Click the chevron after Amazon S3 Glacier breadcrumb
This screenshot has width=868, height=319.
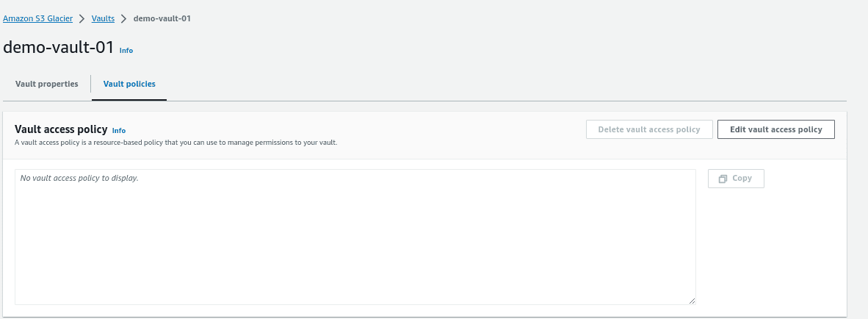click(82, 19)
